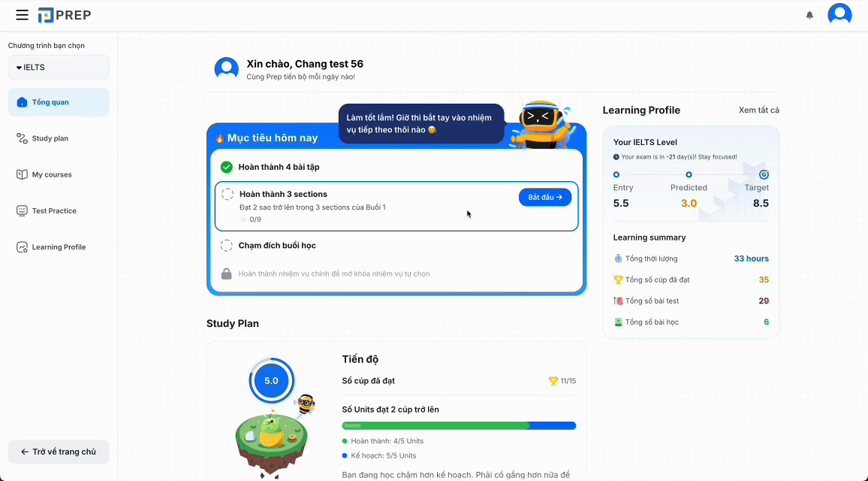Viewport: 868px width, 481px height.
Task: Click Trở về trang chủ button
Action: pyautogui.click(x=59, y=452)
